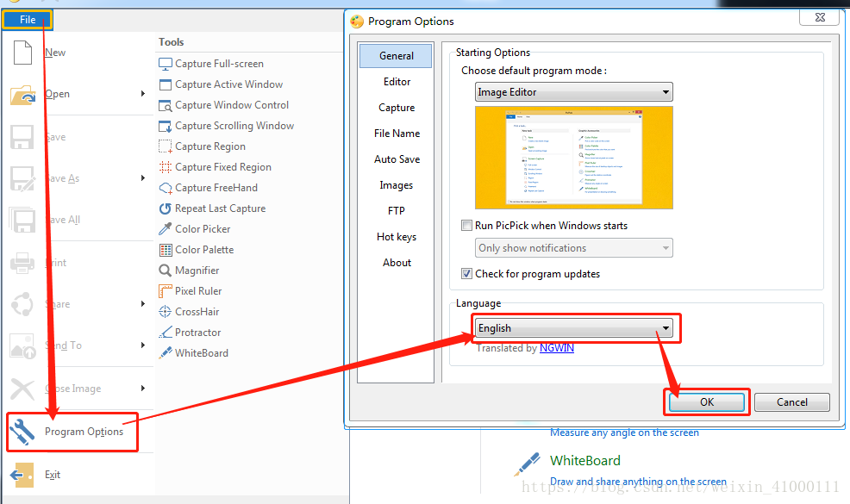
Task: Open the Images options tab
Action: [x=397, y=185]
